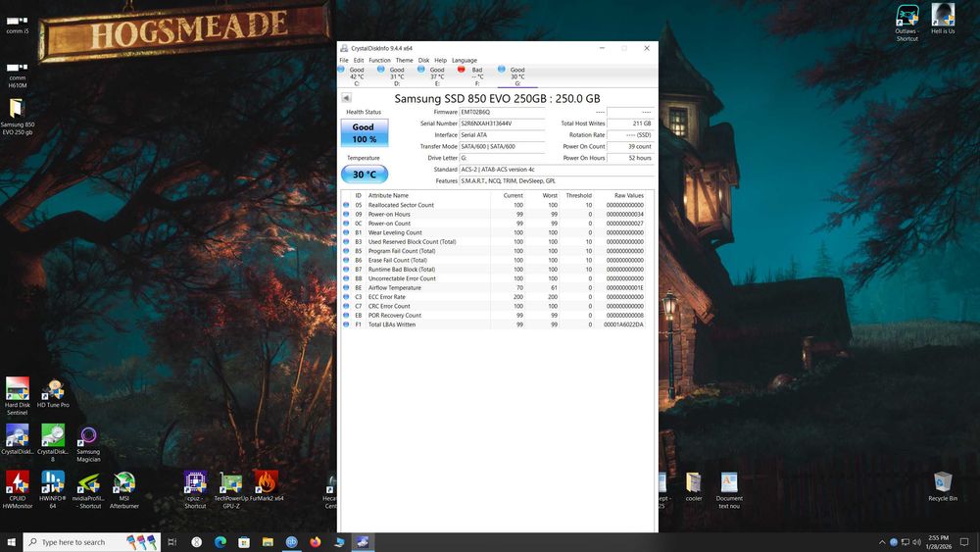
Task: Select Outlaws Shortcut desktop icon
Action: [x=906, y=24]
